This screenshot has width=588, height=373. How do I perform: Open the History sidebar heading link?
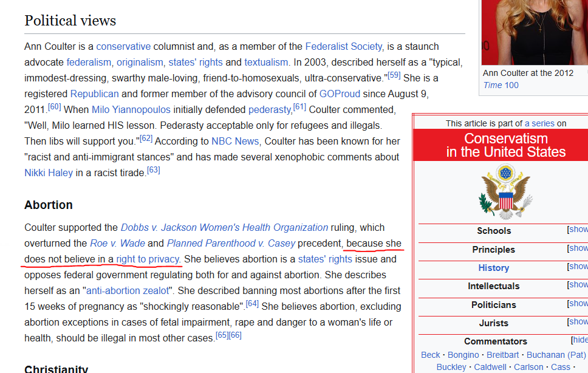pyautogui.click(x=493, y=268)
